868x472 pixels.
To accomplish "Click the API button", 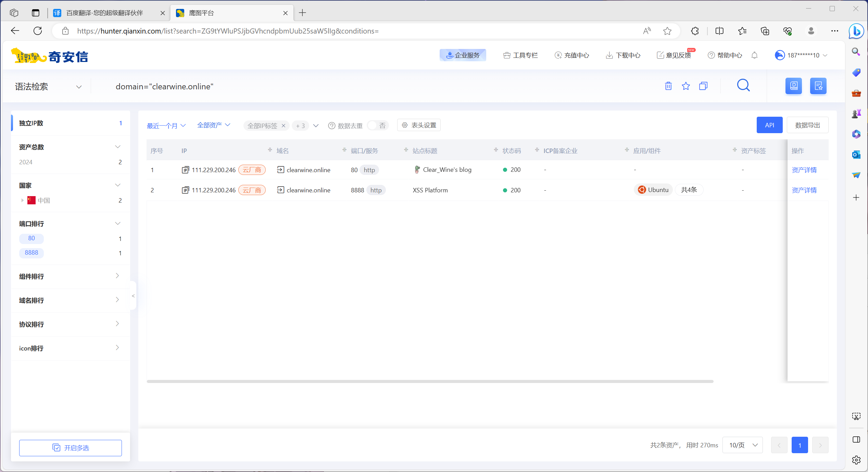I will tap(769, 125).
